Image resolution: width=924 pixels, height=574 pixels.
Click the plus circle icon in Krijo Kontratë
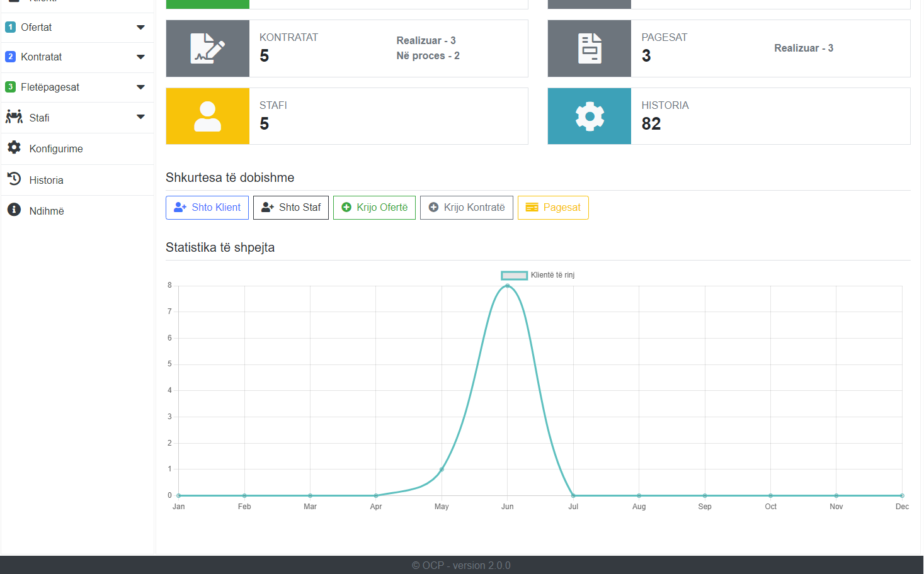pyautogui.click(x=433, y=207)
